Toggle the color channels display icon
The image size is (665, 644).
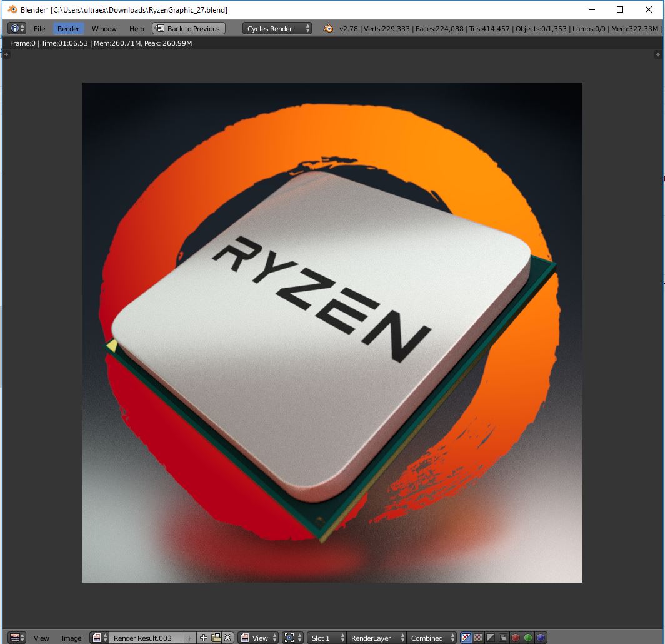(x=478, y=638)
